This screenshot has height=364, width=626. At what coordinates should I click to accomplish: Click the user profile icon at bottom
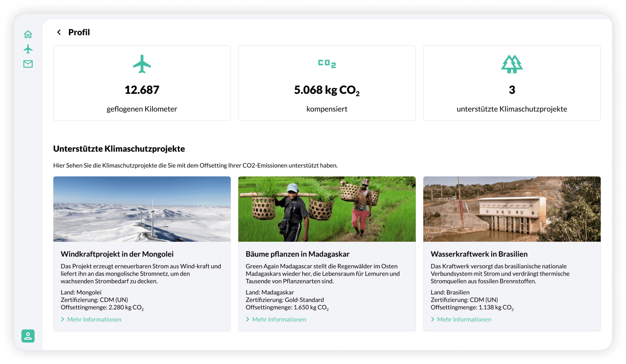click(x=28, y=336)
